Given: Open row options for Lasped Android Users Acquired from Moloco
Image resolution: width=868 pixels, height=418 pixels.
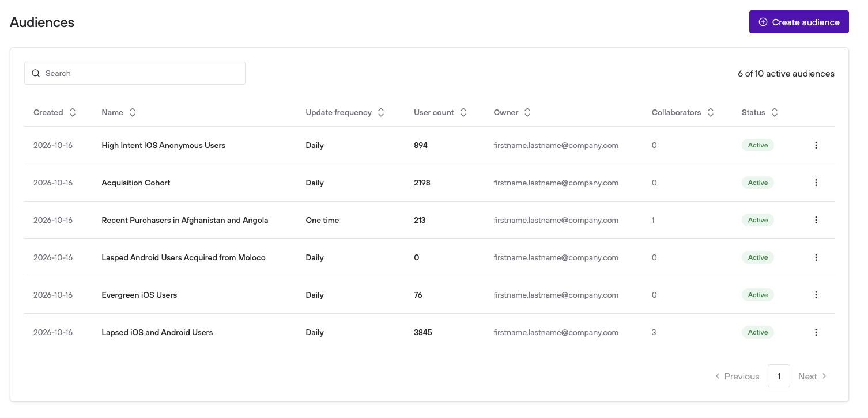Looking at the screenshot, I should tap(816, 257).
